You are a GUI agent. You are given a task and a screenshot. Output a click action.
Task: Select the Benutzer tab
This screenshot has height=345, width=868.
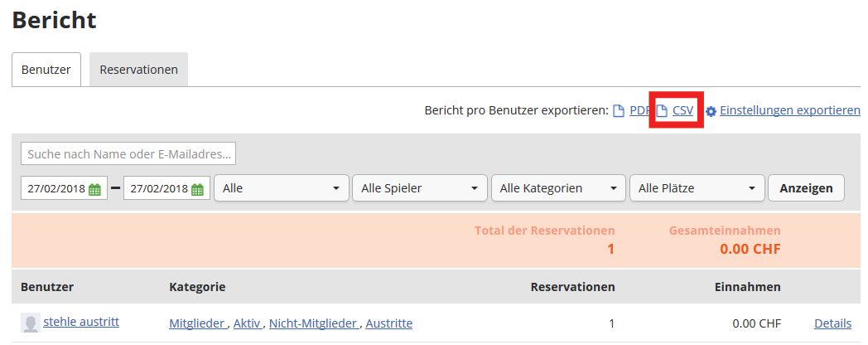[46, 70]
